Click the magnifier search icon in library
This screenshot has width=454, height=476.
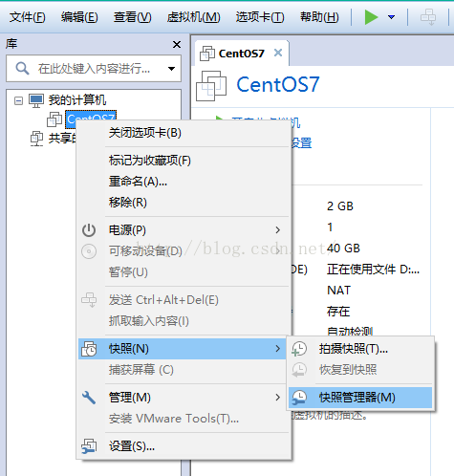coord(22,68)
